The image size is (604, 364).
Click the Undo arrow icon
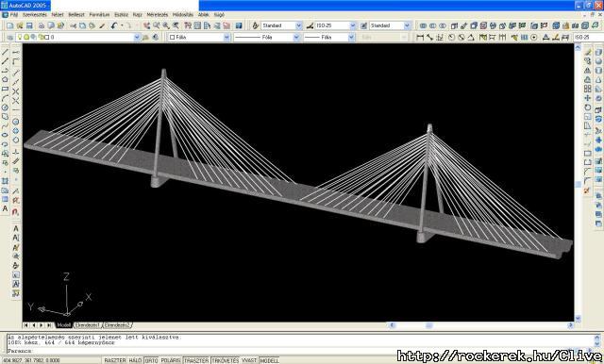[x=114, y=25]
